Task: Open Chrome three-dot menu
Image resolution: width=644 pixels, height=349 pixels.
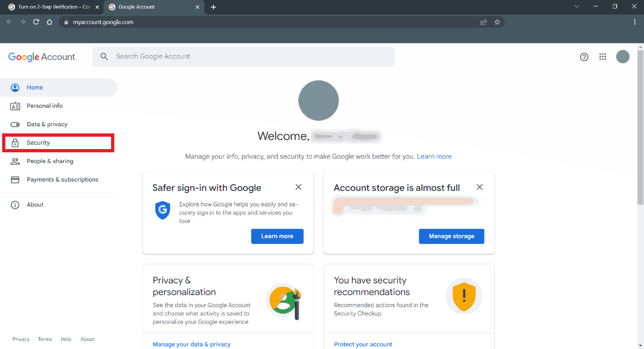Action: pos(635,22)
